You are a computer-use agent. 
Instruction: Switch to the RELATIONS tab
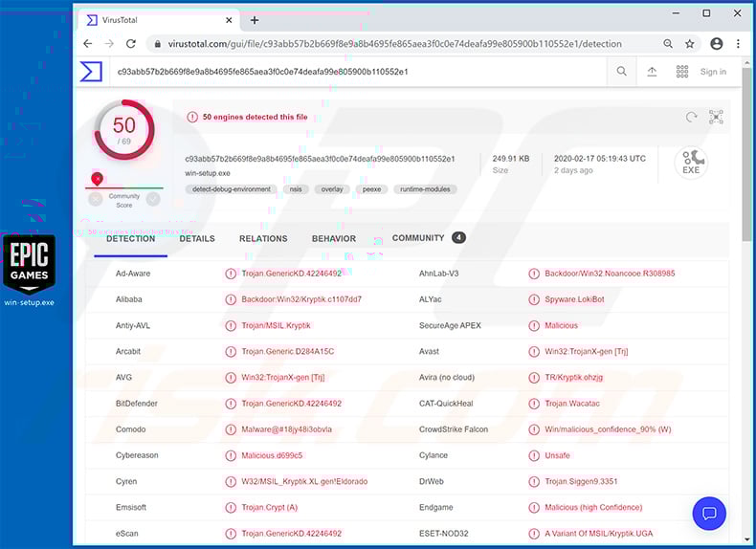(x=263, y=239)
